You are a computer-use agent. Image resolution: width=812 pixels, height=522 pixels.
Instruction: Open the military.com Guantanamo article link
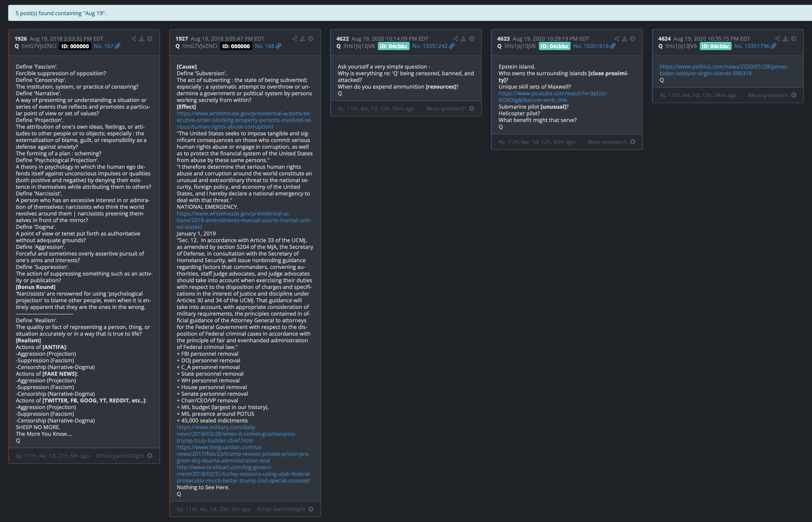237,434
